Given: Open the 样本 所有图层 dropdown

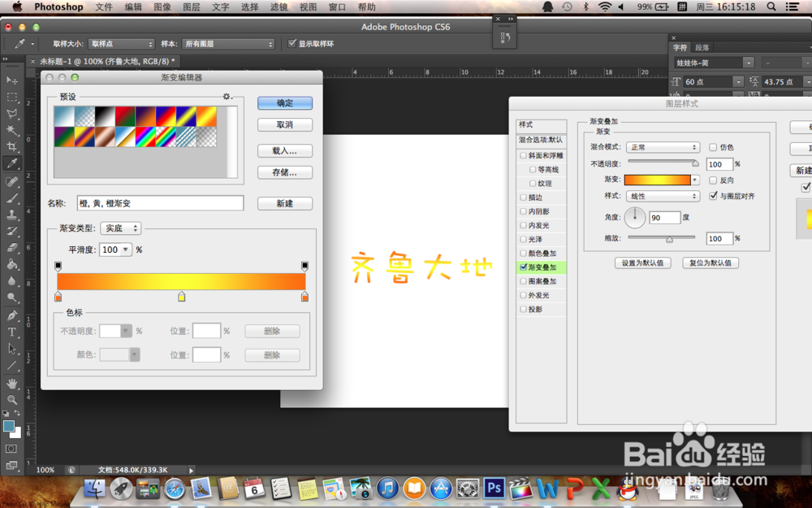Looking at the screenshot, I should [x=228, y=44].
